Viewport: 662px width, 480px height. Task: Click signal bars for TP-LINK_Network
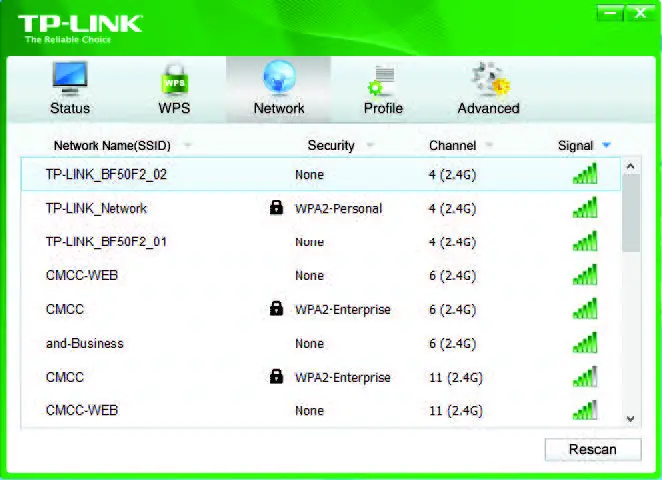(x=585, y=207)
